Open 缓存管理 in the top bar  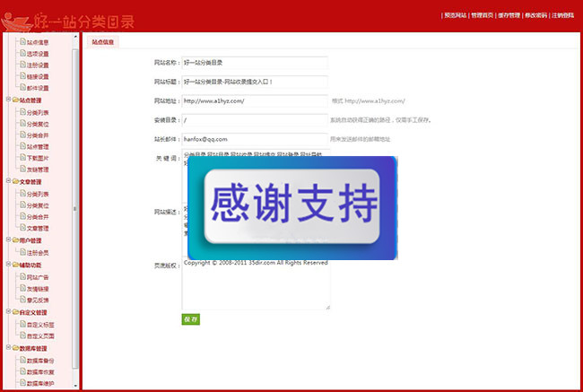509,15
